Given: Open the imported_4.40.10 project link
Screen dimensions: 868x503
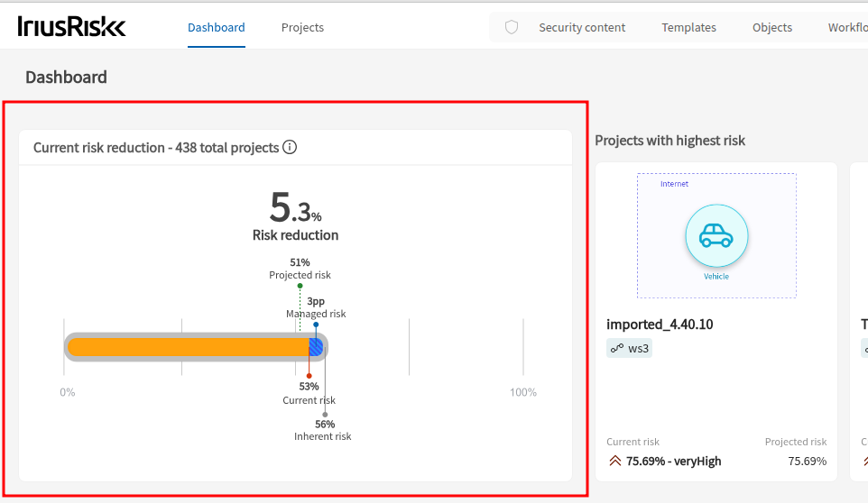Looking at the screenshot, I should (660, 324).
